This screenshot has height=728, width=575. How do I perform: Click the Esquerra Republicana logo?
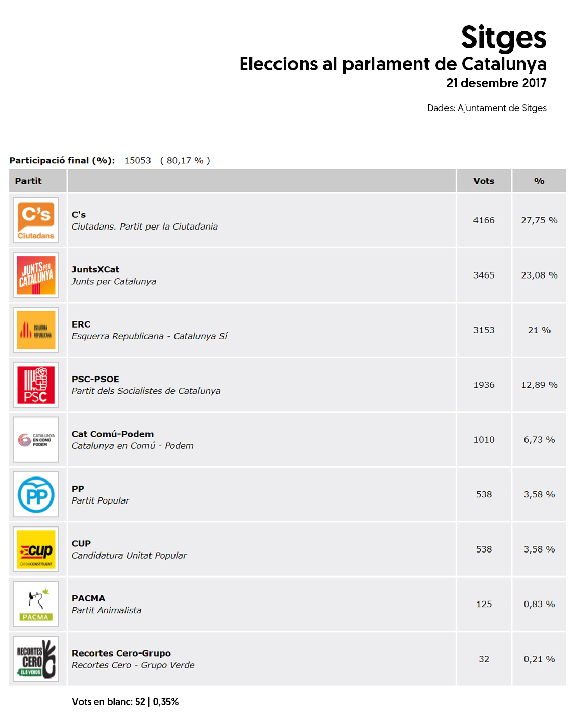coord(36,330)
